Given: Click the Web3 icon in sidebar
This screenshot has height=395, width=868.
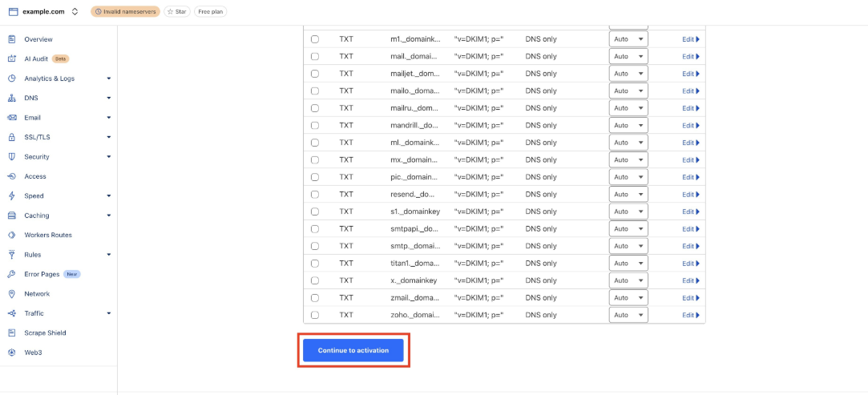Looking at the screenshot, I should [x=11, y=353].
